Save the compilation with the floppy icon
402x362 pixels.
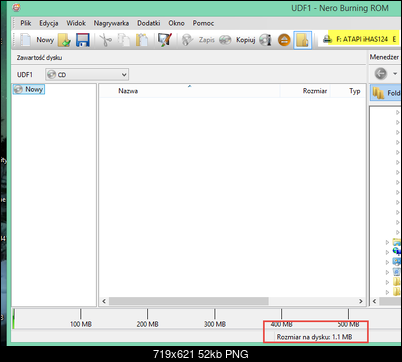[83, 40]
